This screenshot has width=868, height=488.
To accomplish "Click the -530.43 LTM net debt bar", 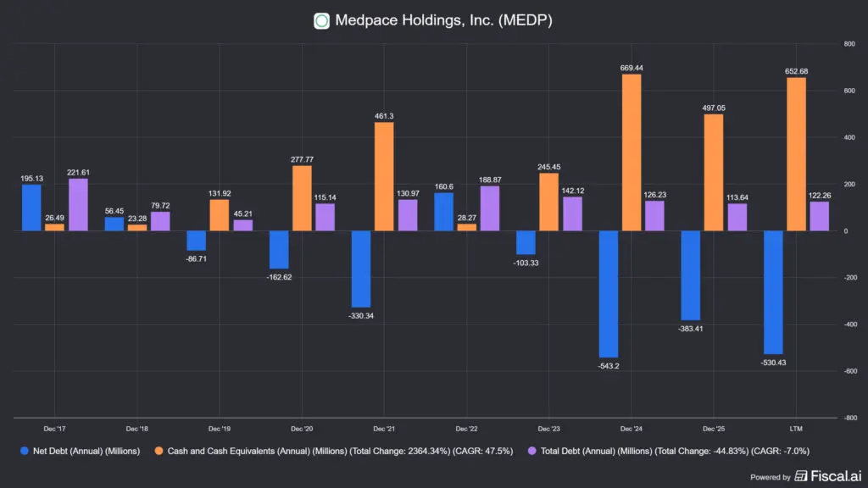I will pos(773,292).
